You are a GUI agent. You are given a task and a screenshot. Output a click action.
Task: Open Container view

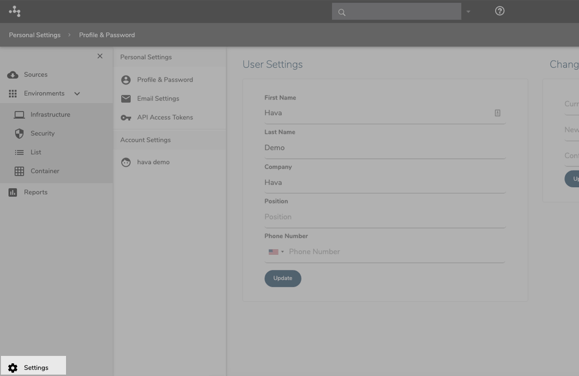tap(45, 171)
